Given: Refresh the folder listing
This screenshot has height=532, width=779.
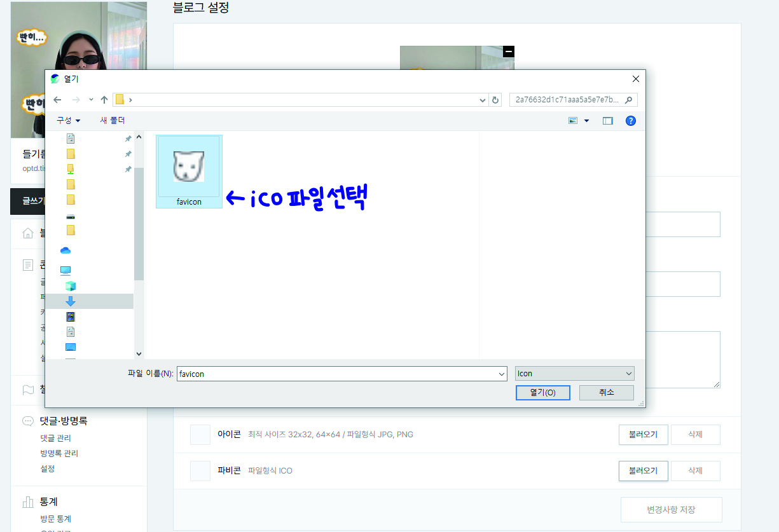Looking at the screenshot, I should (x=496, y=100).
